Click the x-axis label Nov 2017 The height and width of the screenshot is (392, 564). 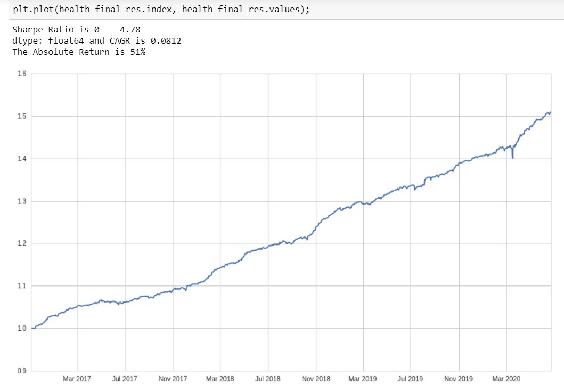pos(173,379)
